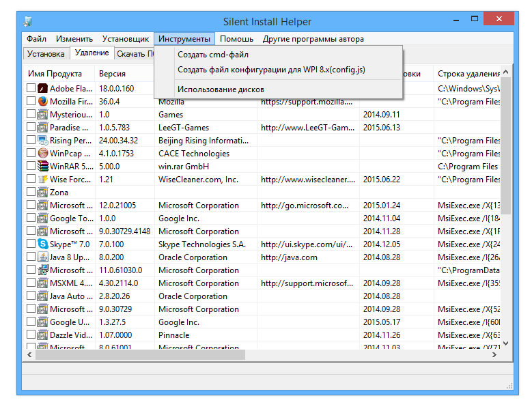Click the Java Auto Updater row icon
The width and height of the screenshot is (532, 409).
point(42,296)
